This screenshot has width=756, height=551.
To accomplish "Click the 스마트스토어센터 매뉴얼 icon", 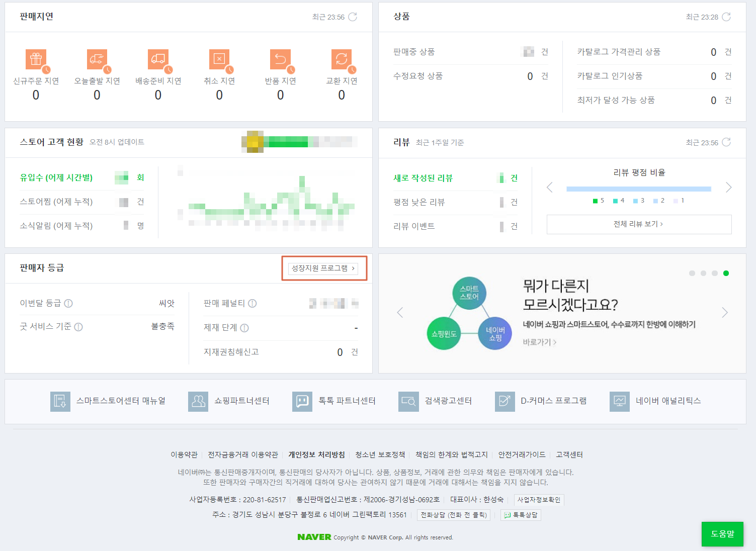I will point(60,402).
